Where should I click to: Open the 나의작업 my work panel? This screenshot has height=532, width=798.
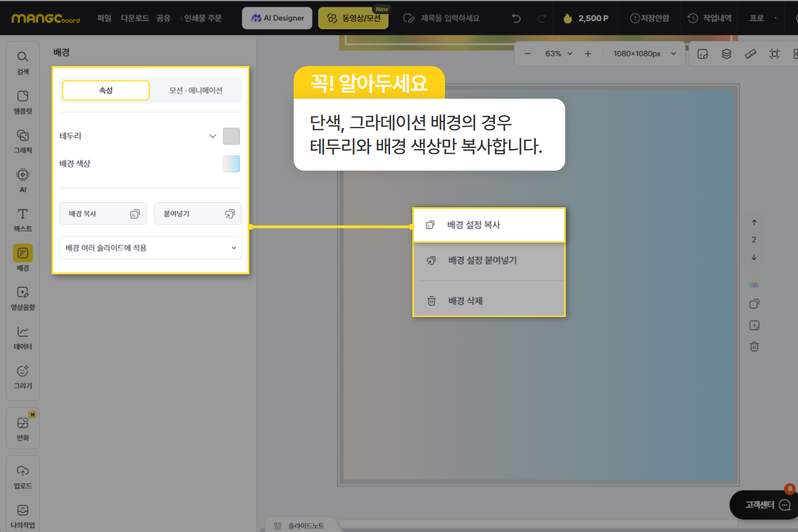click(x=23, y=516)
